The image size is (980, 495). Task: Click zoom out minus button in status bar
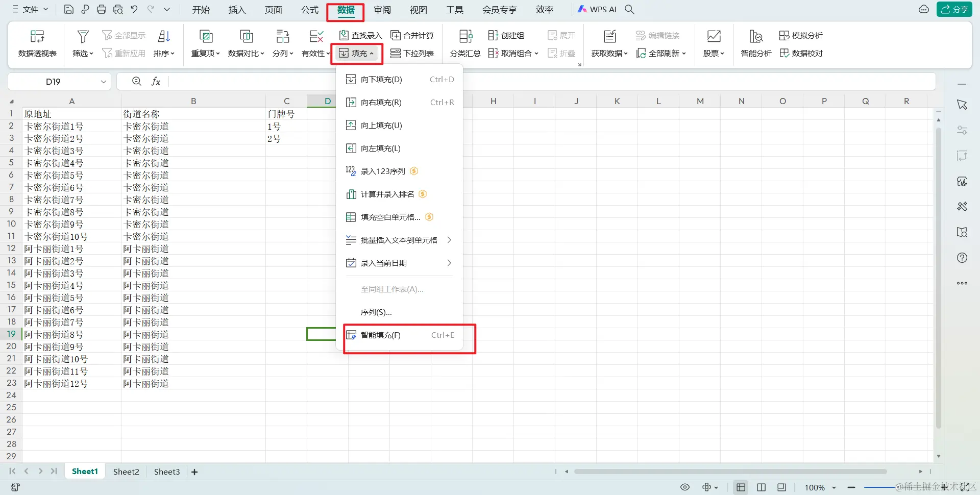pos(851,487)
